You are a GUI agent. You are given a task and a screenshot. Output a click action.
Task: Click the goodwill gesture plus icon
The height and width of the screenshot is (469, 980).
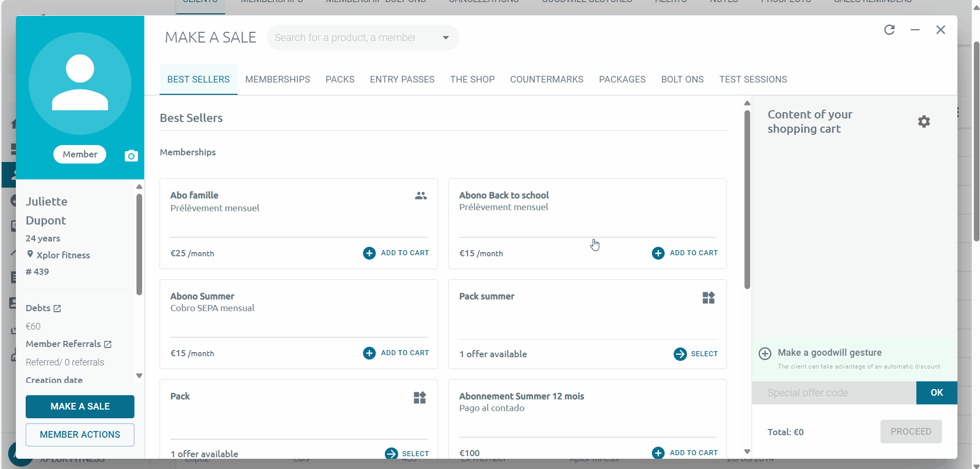pyautogui.click(x=765, y=353)
